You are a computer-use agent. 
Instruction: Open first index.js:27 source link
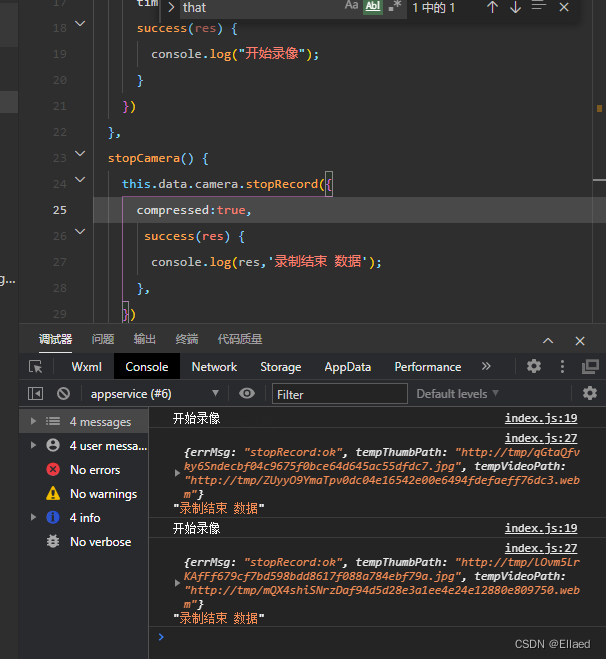[541, 438]
